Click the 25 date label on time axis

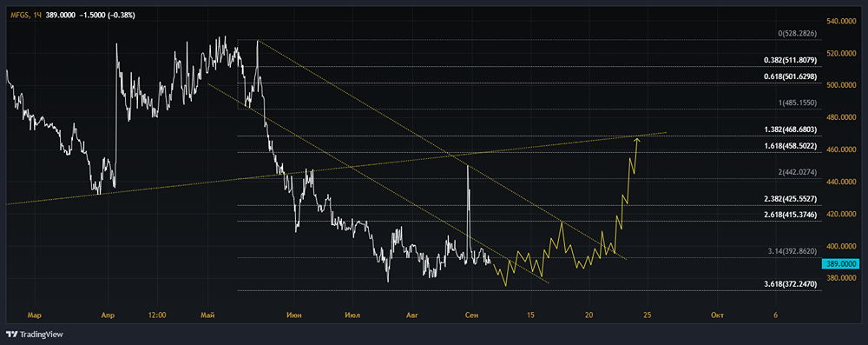coord(648,315)
